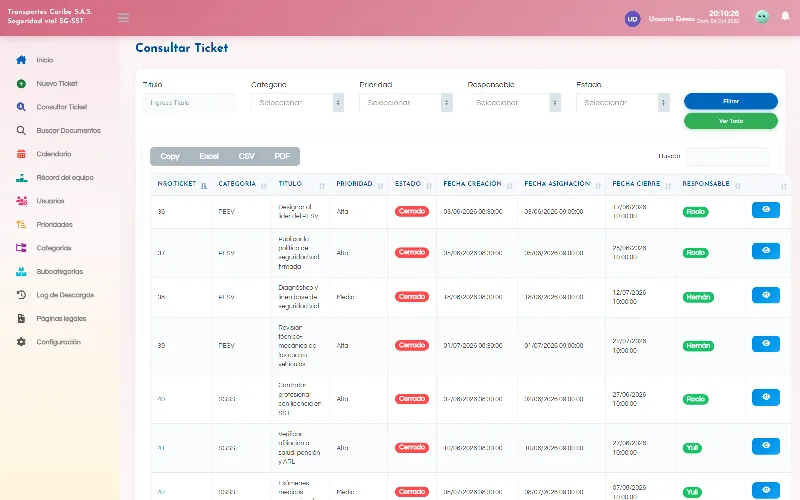Screen dimensions: 800x500
Task: Export table with CSV button
Action: click(246, 156)
